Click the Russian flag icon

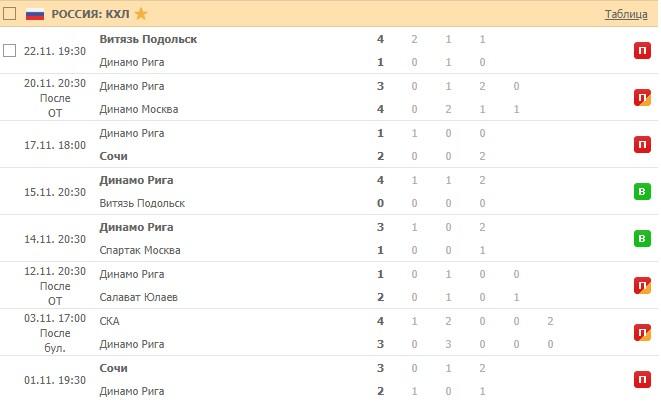[x=35, y=14]
